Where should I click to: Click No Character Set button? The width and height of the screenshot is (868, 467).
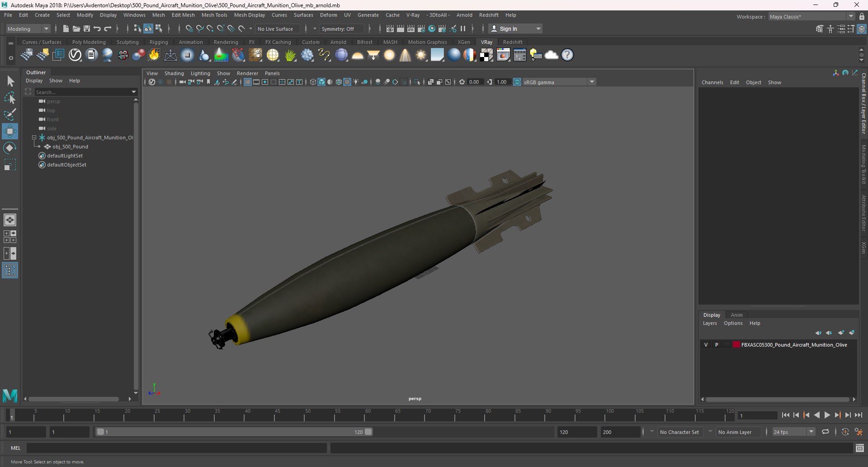[679, 432]
